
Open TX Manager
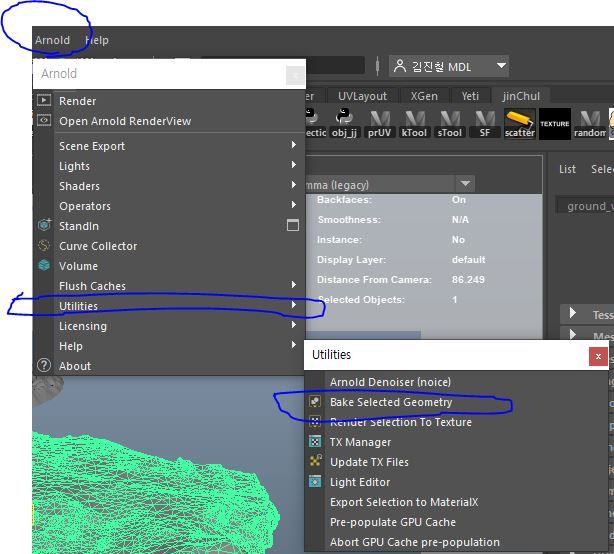(x=360, y=442)
